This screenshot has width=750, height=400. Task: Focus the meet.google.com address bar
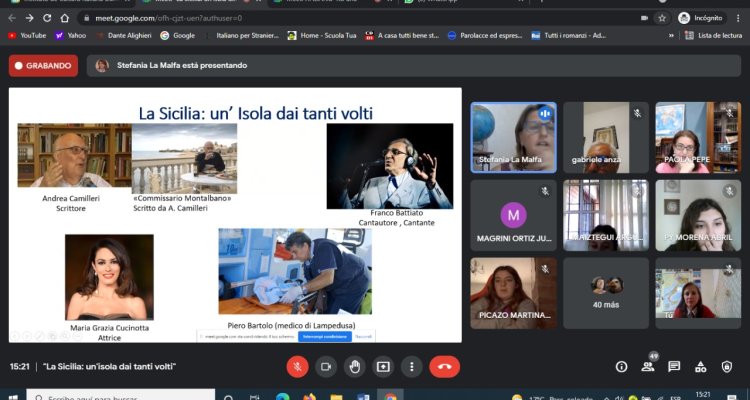(x=359, y=18)
